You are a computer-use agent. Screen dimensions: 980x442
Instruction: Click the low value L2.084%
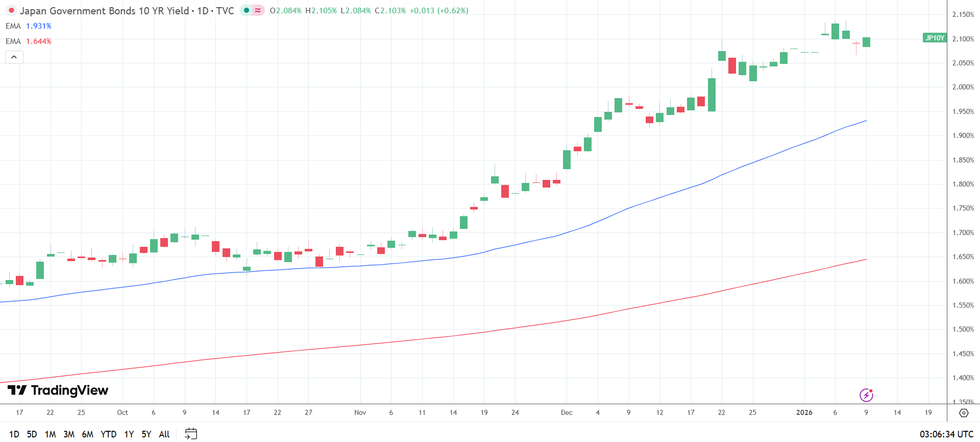tap(356, 11)
